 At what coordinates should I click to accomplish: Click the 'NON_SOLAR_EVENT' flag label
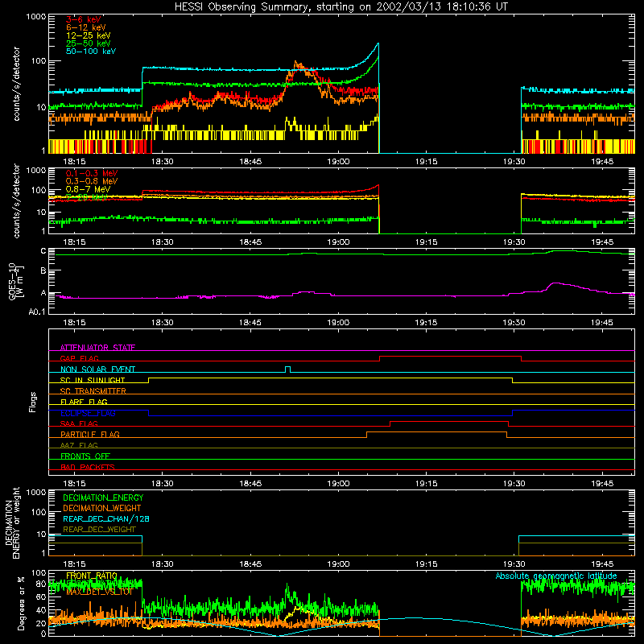pos(97,369)
